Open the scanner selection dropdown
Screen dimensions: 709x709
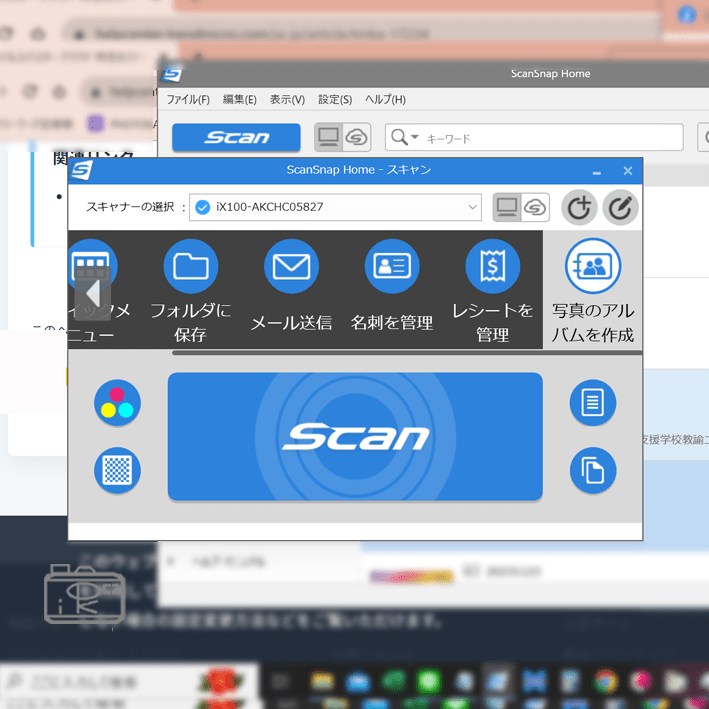tap(334, 207)
